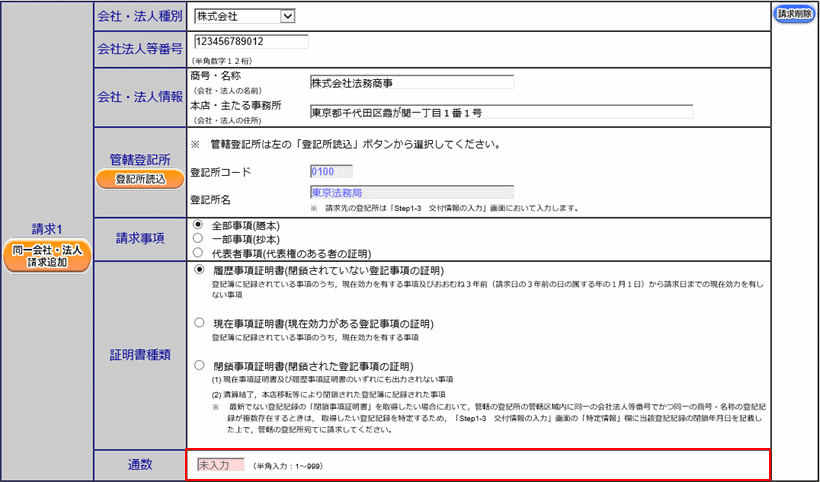Click the 登記所名 field showing 東京法務局
820x482 pixels.
tap(412, 192)
